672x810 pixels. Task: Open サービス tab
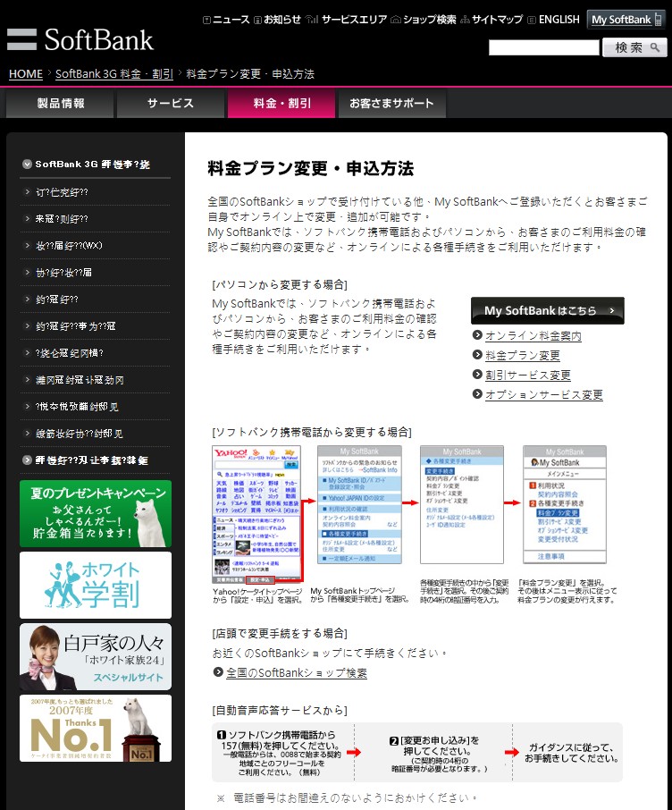(x=171, y=104)
